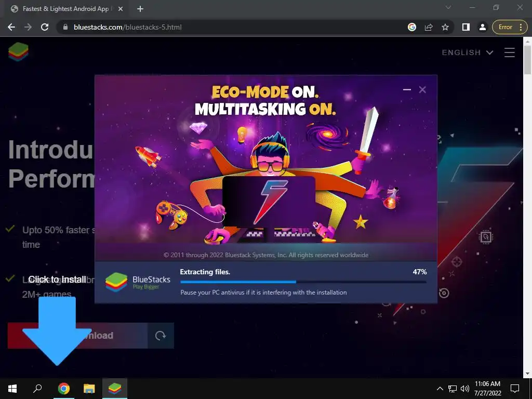Screen dimensions: 532x399
Task: Click the antivirus pause hint text
Action: click(263, 292)
